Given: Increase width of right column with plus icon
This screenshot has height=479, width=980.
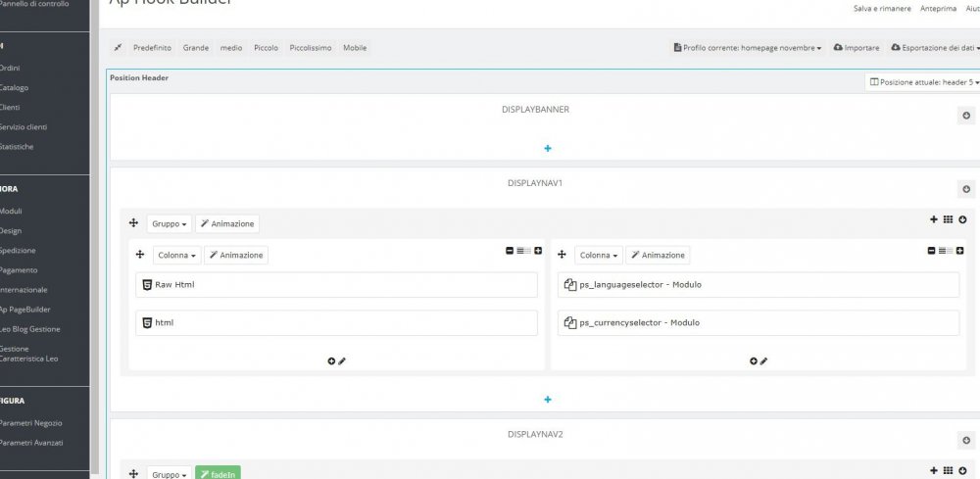Looking at the screenshot, I should [960, 251].
